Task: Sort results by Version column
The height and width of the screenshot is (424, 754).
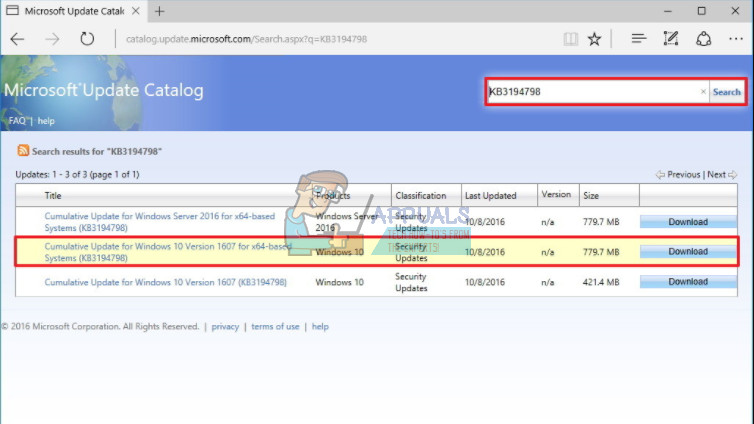Action: (x=556, y=194)
